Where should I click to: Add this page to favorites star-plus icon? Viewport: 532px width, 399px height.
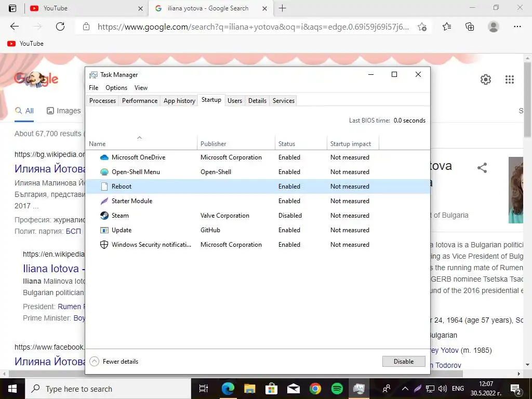click(x=422, y=27)
